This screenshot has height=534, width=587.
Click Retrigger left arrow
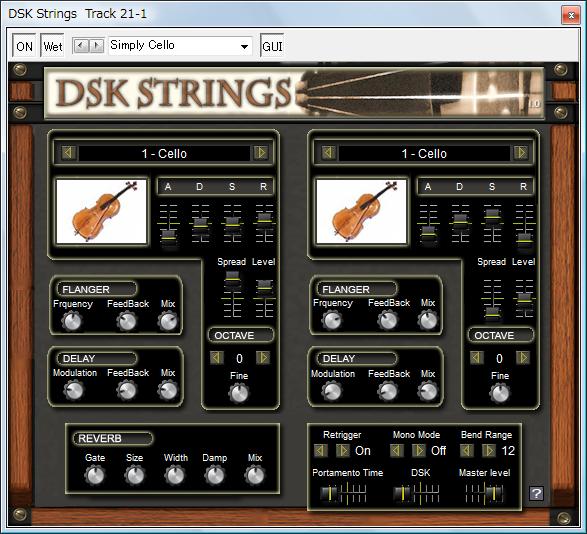(320, 450)
